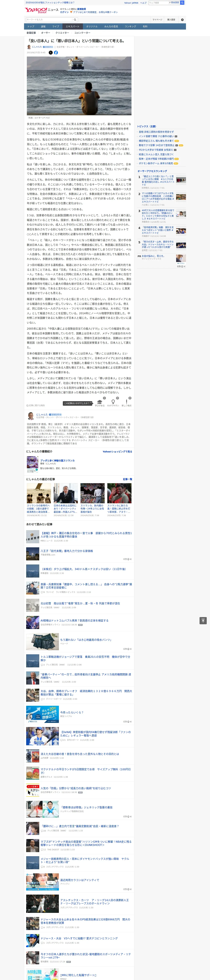Click the expert author name にしゃんた in bio
Image resolution: width=210 pixels, height=980 pixels.
42,415
